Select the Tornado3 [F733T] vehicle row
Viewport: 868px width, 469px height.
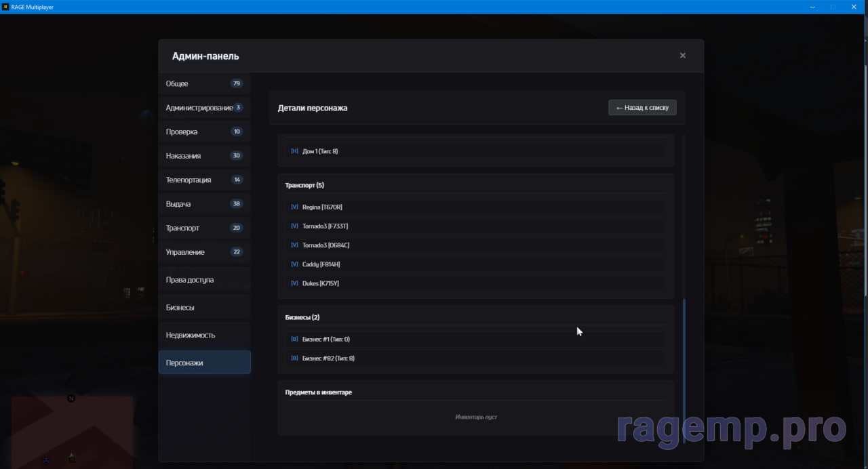(x=475, y=226)
